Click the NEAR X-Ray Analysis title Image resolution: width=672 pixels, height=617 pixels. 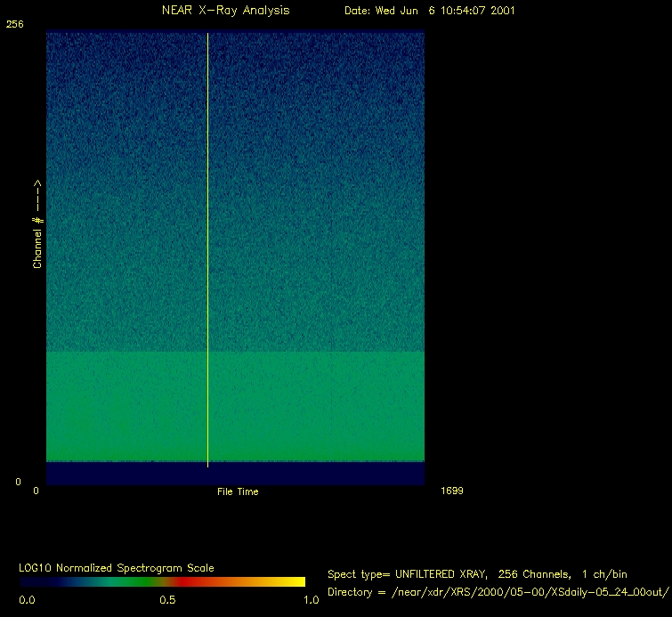225,11
